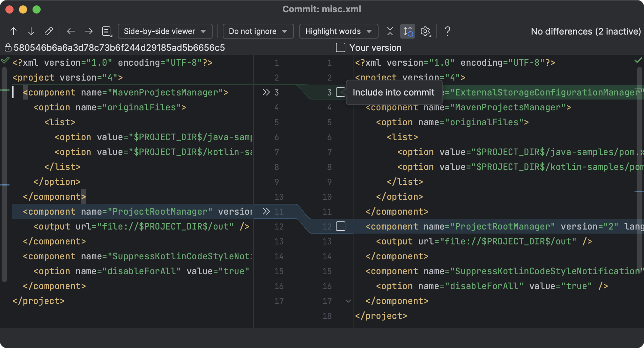Open the diff settings gear
The width and height of the screenshot is (644, 348).
pos(425,31)
